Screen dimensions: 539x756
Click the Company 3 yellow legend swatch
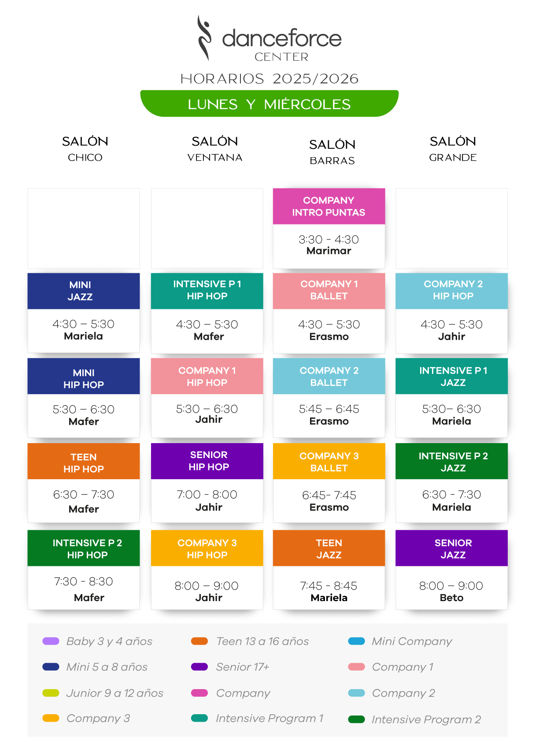click(51, 718)
